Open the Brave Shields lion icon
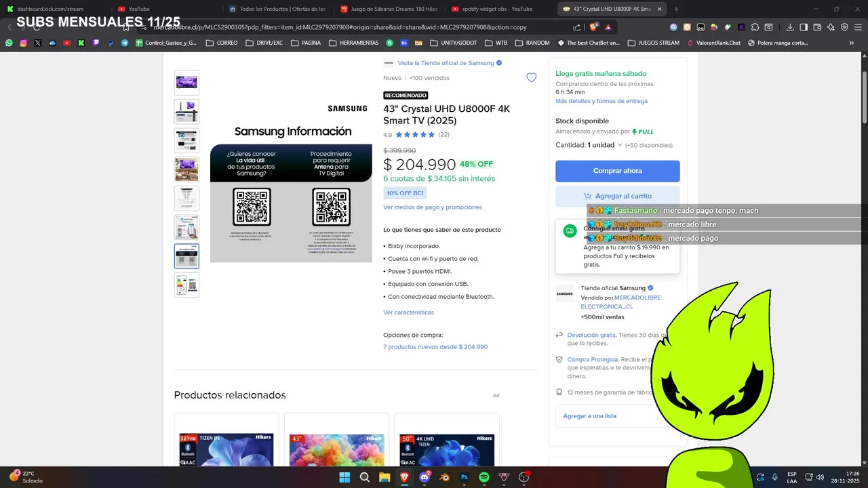 [594, 27]
